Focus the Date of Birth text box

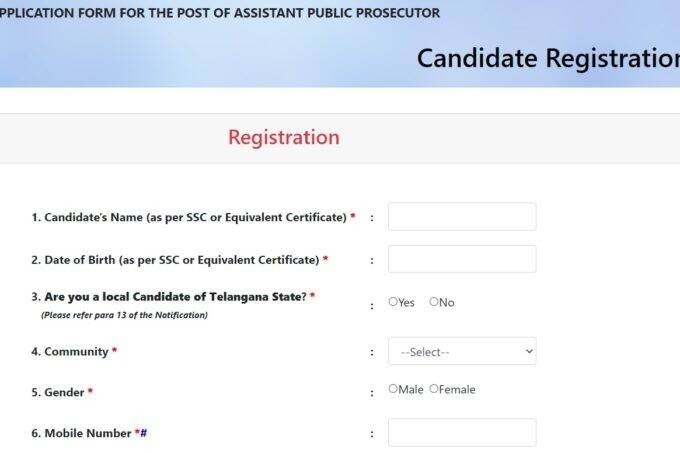click(x=461, y=259)
